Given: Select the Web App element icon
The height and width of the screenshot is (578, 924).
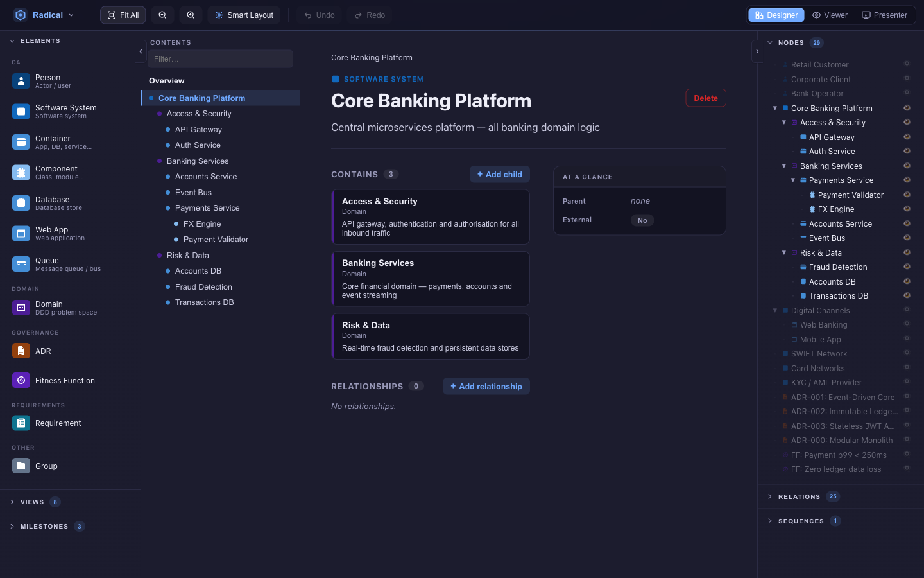Looking at the screenshot, I should pyautogui.click(x=21, y=234).
